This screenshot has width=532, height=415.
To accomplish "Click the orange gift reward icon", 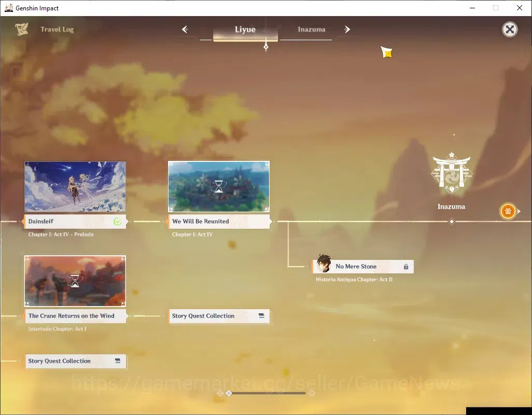I will coord(508,212).
